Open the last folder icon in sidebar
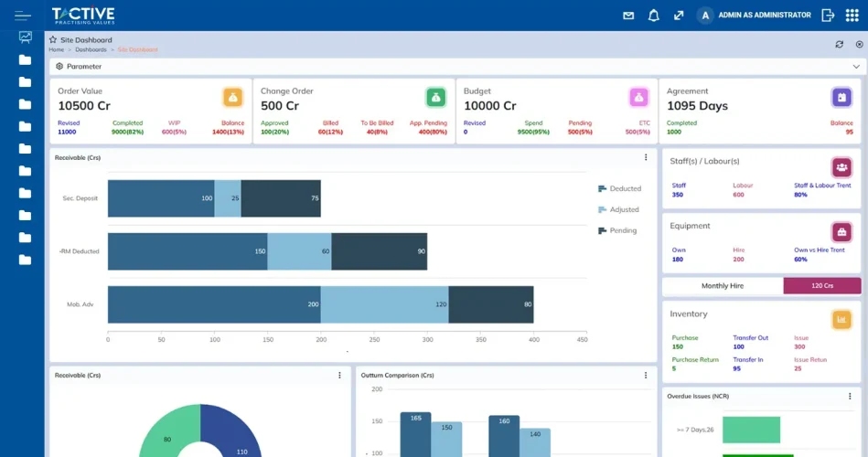The image size is (868, 457). coord(25,260)
